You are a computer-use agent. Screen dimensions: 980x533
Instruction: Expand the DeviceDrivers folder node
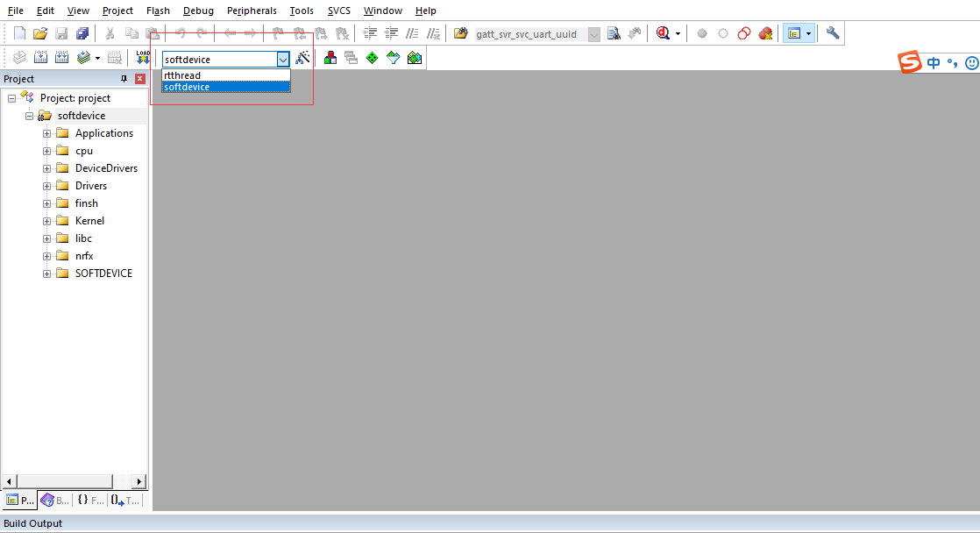click(x=47, y=168)
